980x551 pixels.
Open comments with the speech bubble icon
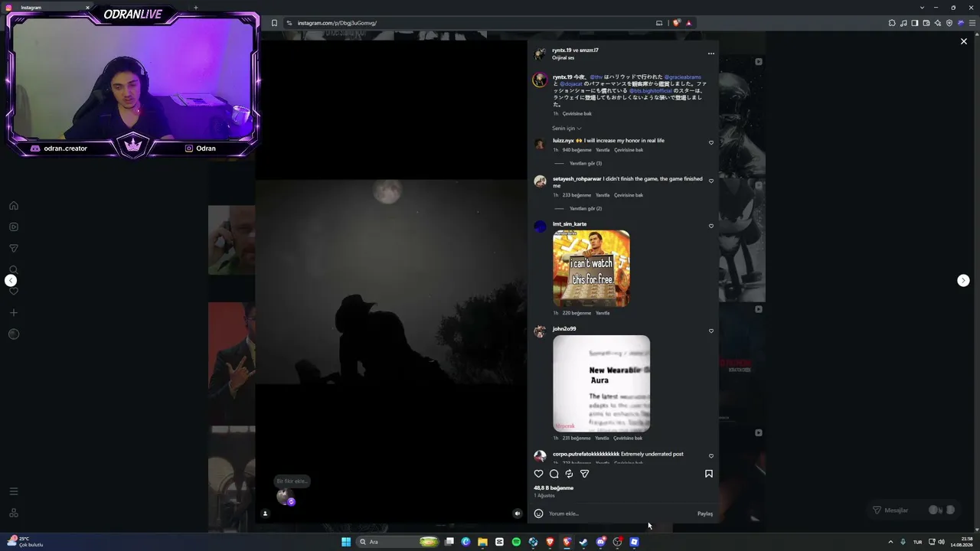[554, 474]
